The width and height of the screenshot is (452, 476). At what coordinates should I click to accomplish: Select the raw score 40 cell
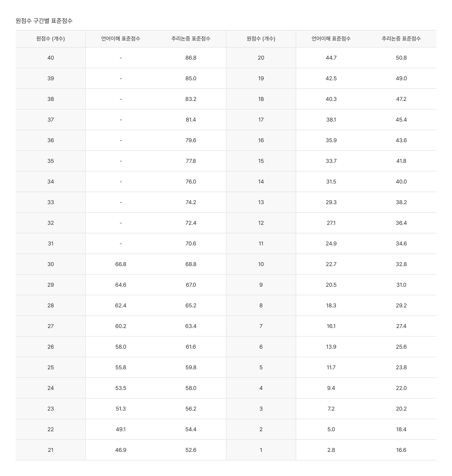tap(51, 58)
